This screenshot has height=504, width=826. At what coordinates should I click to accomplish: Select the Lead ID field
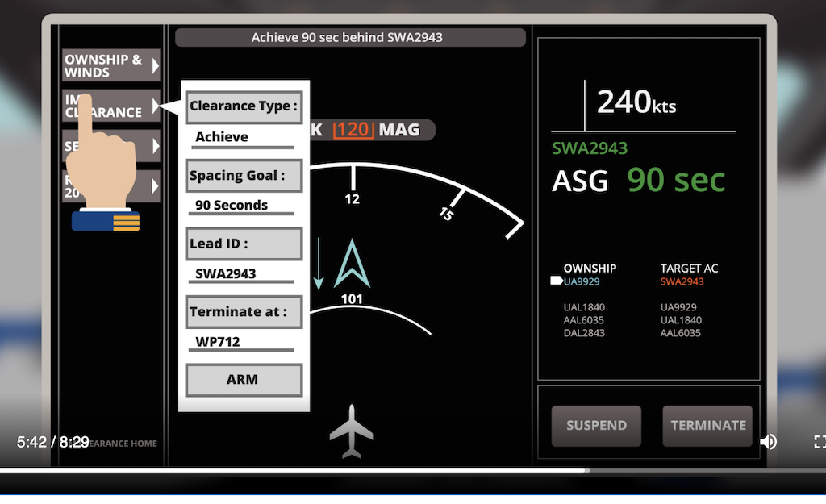pos(244,244)
